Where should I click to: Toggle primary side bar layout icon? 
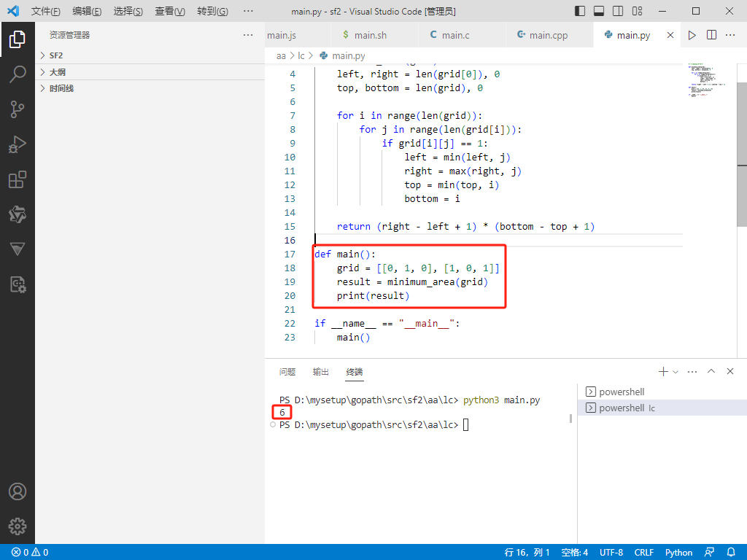pyautogui.click(x=580, y=11)
